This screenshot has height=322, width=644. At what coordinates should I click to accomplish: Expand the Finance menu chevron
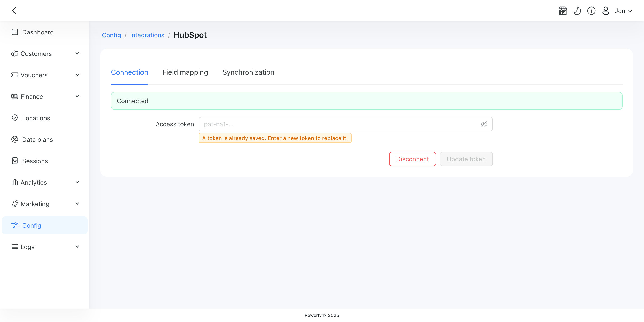[x=77, y=97]
